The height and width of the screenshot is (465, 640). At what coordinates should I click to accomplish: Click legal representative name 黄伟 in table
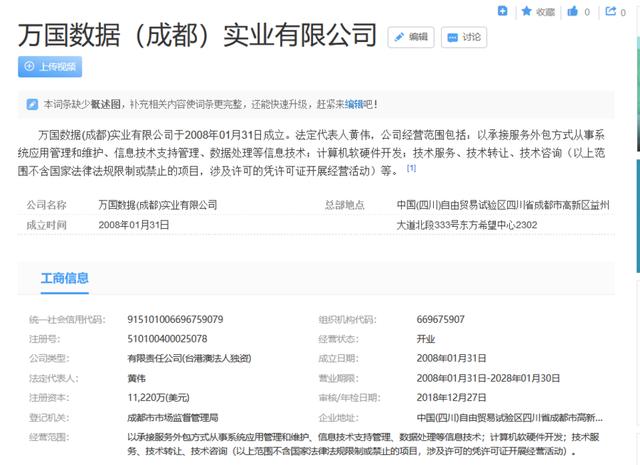coord(136,378)
